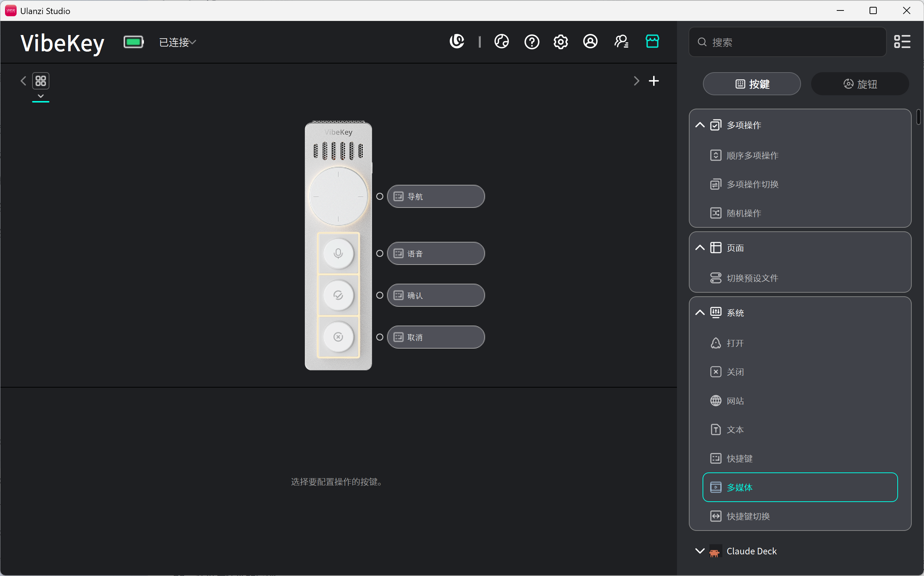The image size is (924, 576).
Task: Go to previous page arrow
Action: click(23, 81)
